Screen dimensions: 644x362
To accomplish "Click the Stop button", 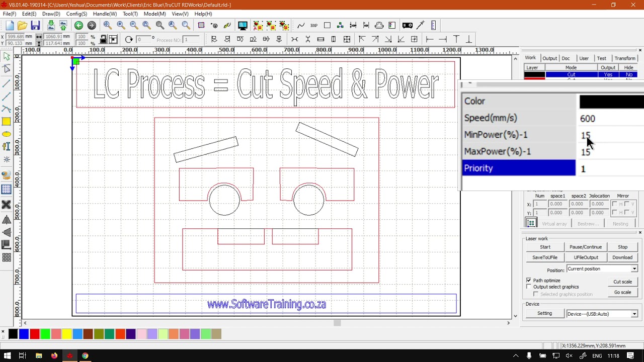I will [x=622, y=247].
